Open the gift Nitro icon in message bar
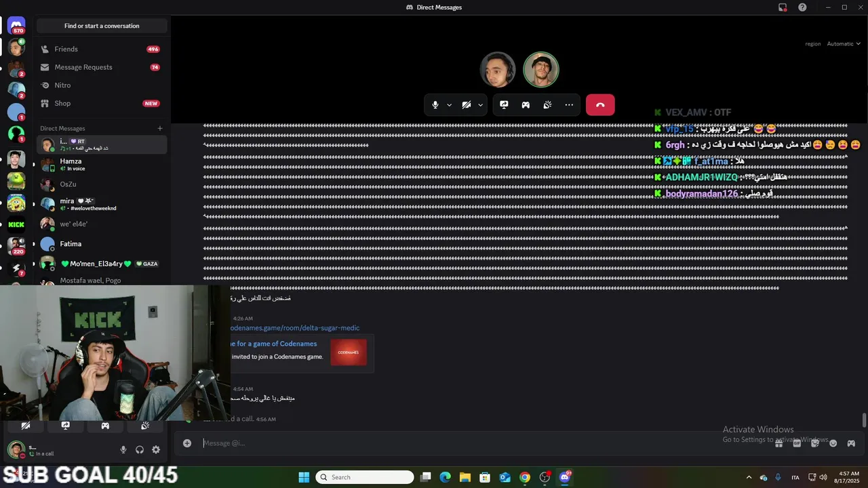 pos(779,443)
